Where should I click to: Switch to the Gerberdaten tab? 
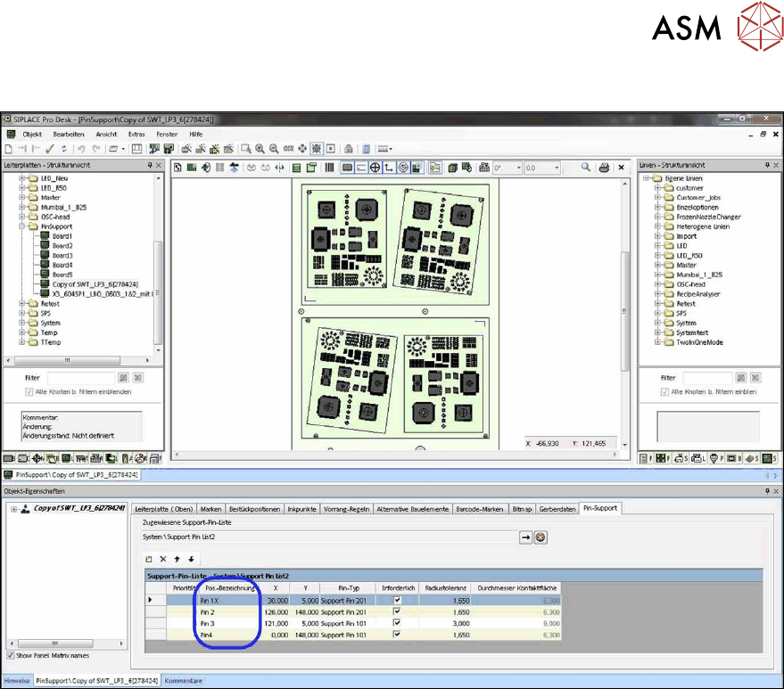tap(557, 509)
